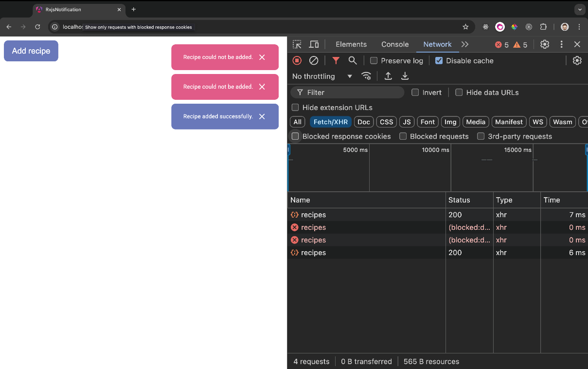Toggle the network filter funnel icon
588x369 pixels.
[x=336, y=60]
